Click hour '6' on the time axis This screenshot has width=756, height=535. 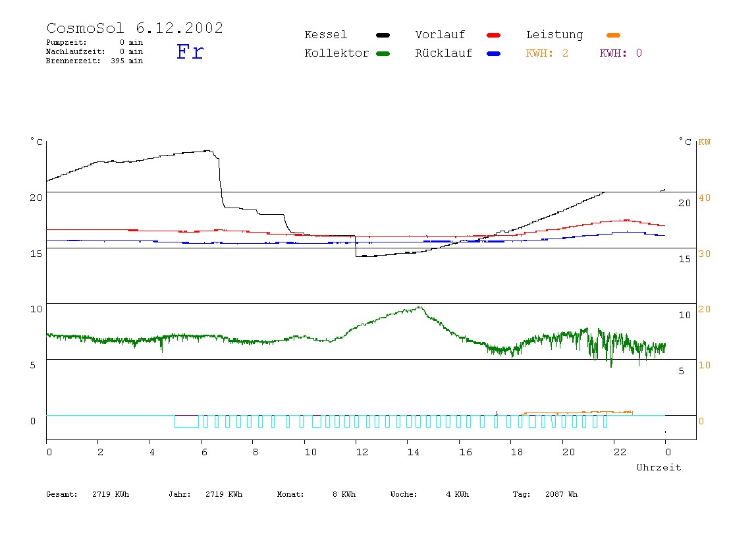point(204,452)
